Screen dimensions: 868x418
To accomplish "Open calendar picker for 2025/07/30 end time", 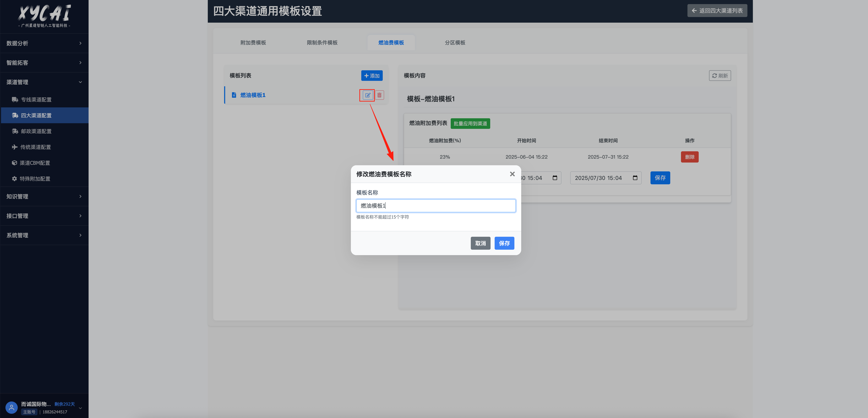I will pyautogui.click(x=635, y=178).
